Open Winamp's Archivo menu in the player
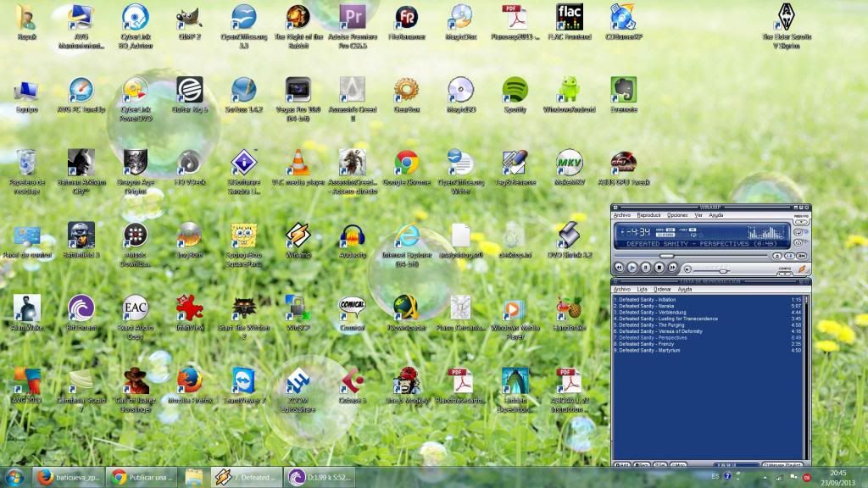This screenshot has width=868, height=488. click(x=622, y=215)
